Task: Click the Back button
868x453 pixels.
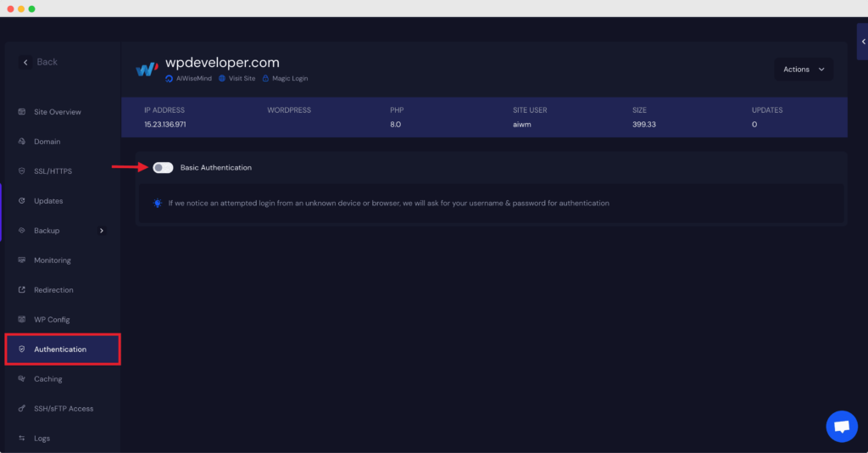Action: click(40, 62)
